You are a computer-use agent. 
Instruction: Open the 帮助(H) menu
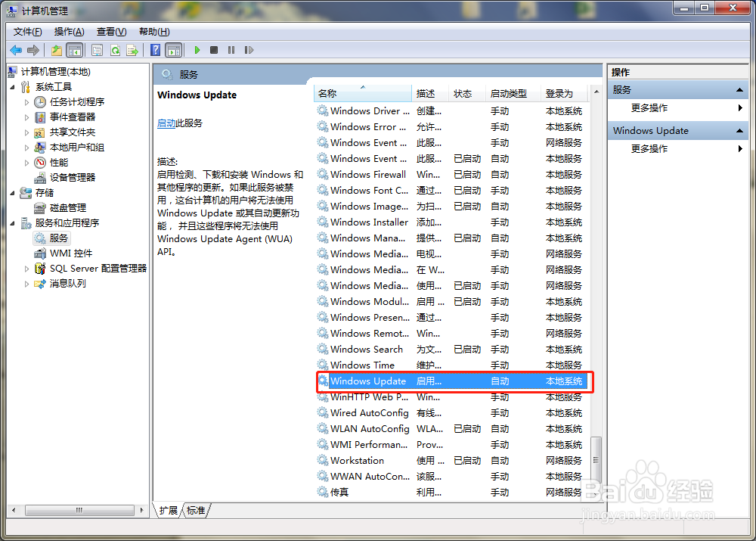154,32
